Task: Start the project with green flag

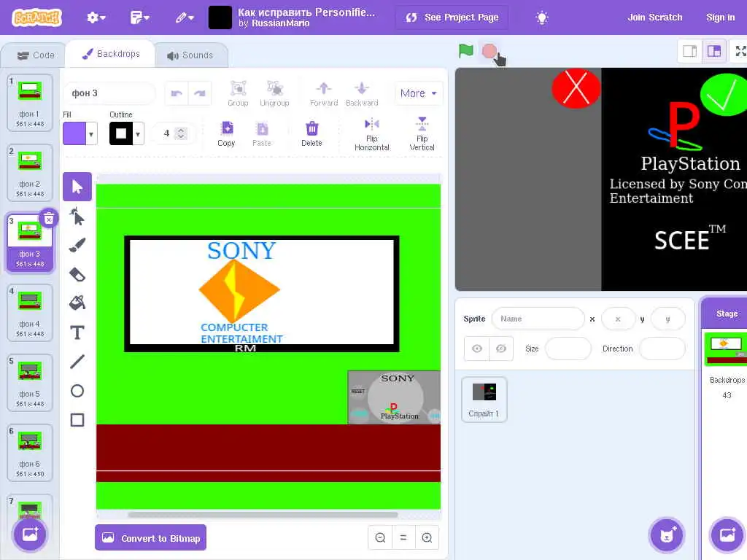Action: click(x=465, y=50)
